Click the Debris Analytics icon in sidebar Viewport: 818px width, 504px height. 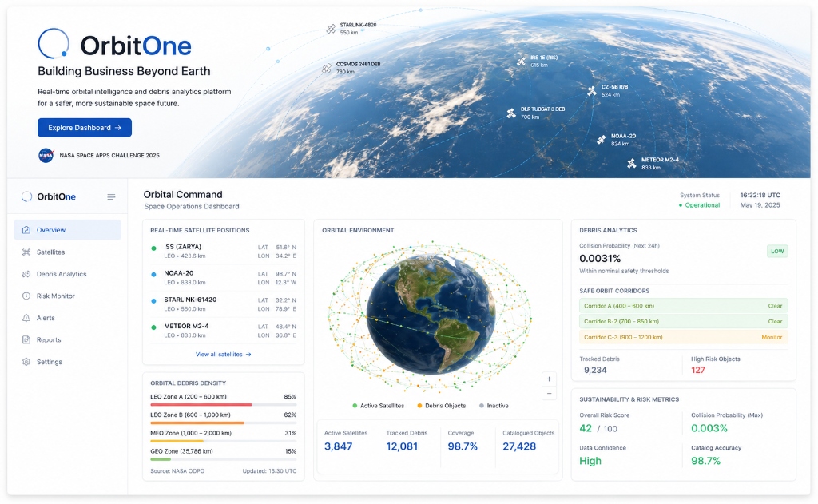pos(26,274)
